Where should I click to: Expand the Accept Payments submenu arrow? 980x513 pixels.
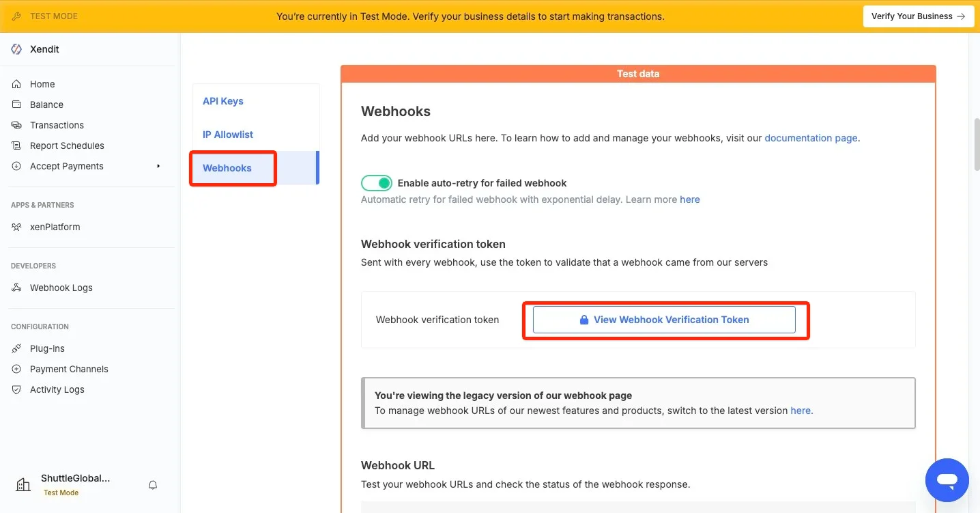(x=158, y=166)
